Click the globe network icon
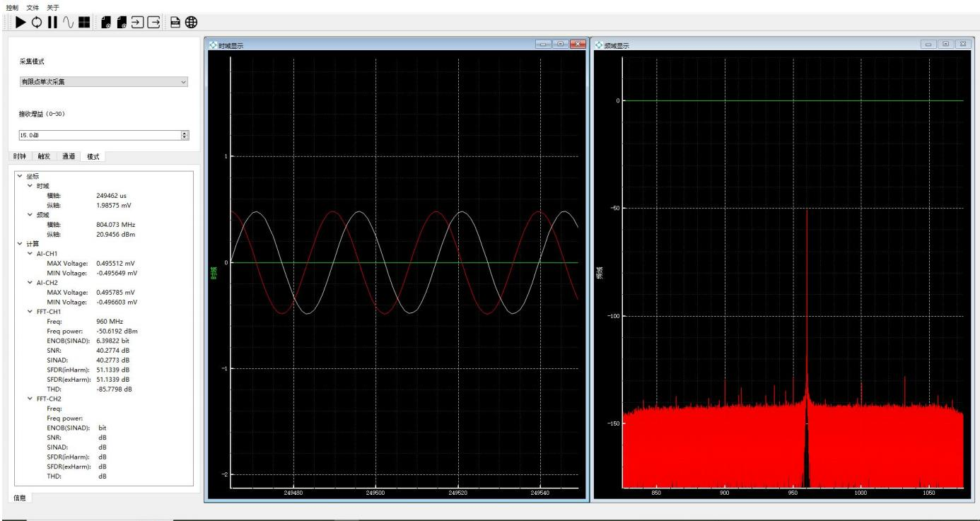 pos(191,23)
